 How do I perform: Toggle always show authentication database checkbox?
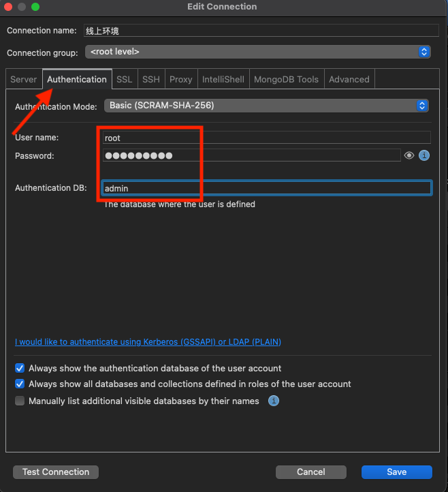20,368
